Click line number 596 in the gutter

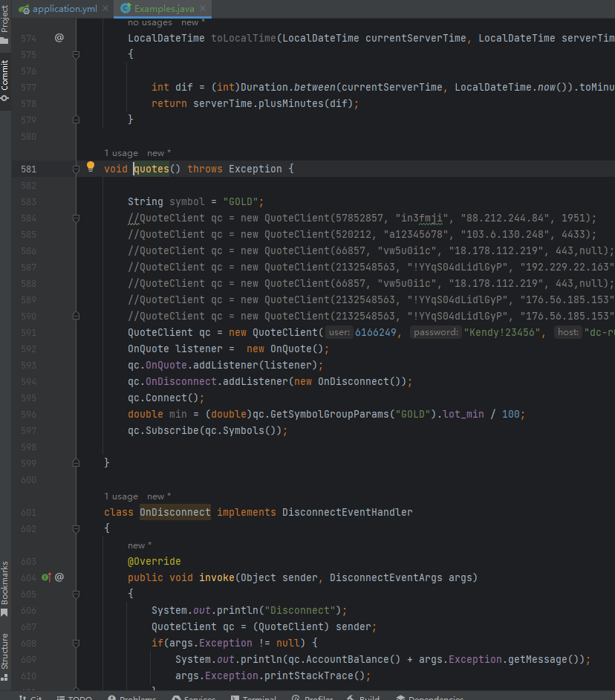28,414
